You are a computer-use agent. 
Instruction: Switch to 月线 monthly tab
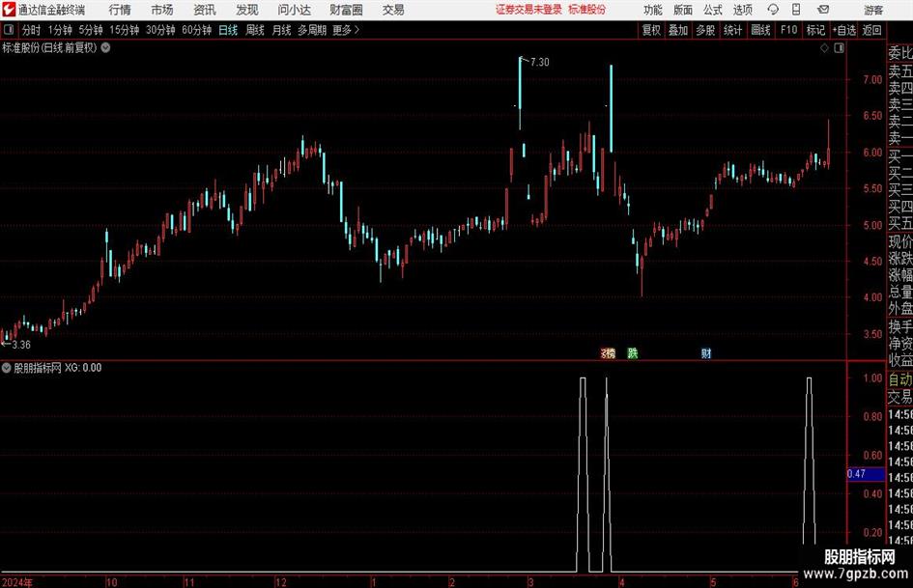point(281,30)
